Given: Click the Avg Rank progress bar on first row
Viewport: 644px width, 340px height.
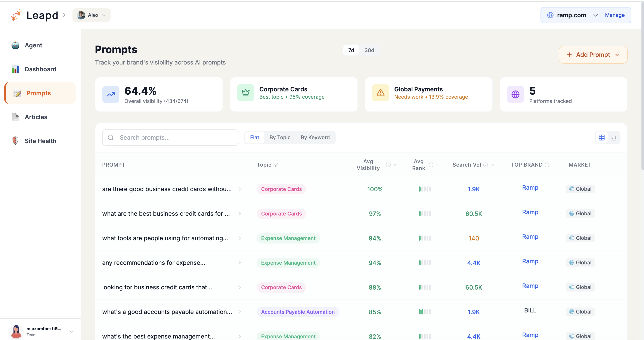Looking at the screenshot, I should click(425, 189).
